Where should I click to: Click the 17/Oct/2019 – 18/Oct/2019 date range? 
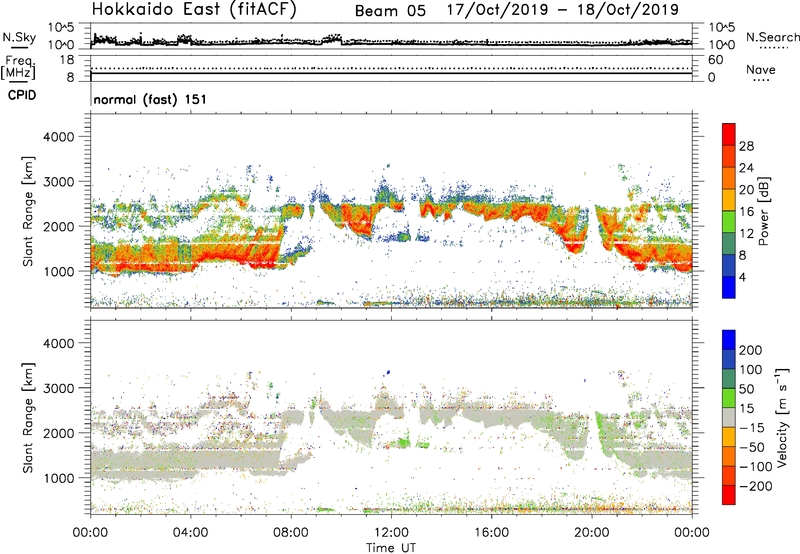tap(563, 10)
